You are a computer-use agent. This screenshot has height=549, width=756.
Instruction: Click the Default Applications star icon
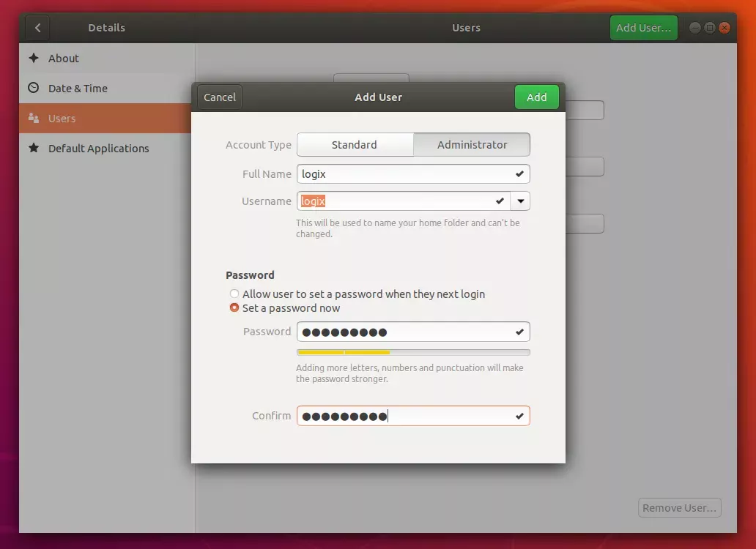point(33,148)
